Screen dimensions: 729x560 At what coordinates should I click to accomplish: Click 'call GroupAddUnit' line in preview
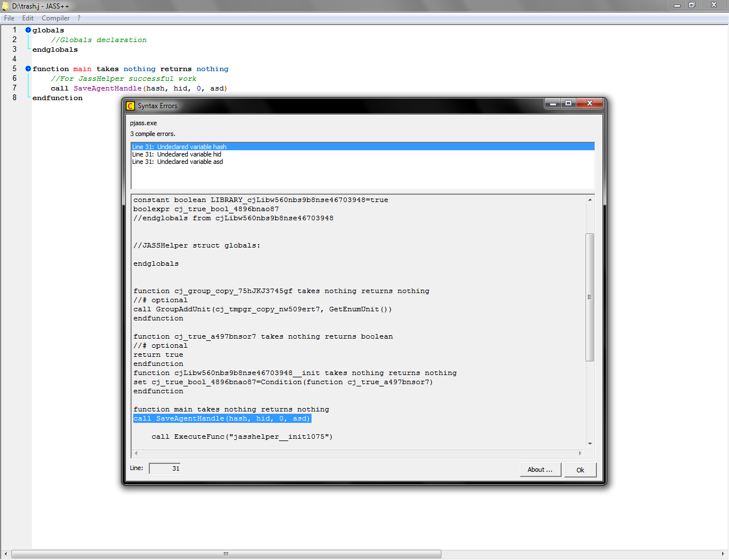pos(263,309)
